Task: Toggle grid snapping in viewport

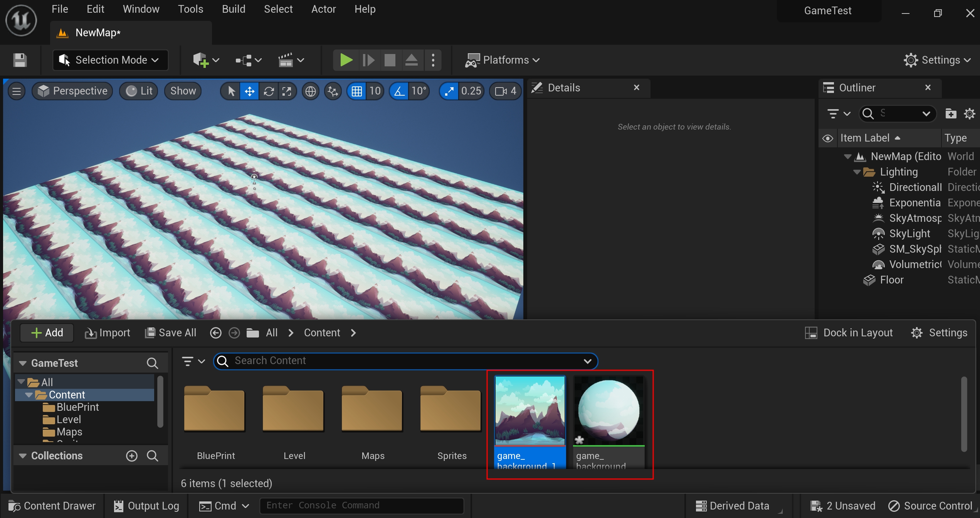Action: tap(356, 91)
